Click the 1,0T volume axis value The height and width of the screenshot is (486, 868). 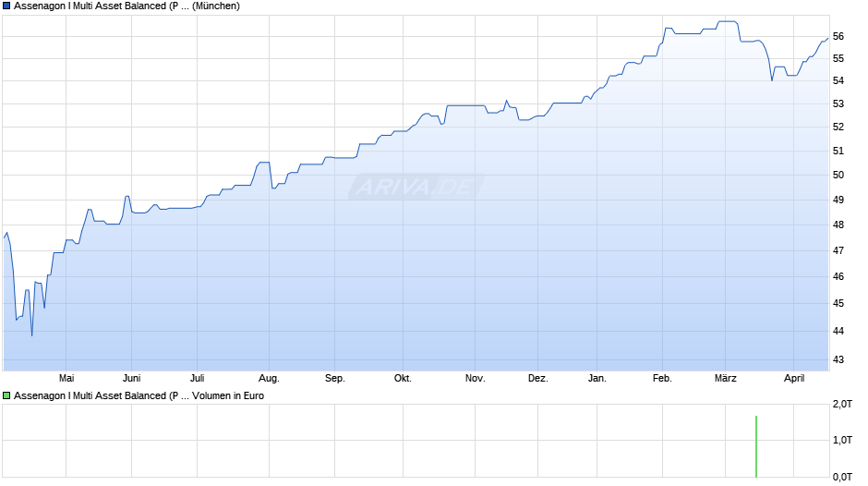[x=842, y=440]
